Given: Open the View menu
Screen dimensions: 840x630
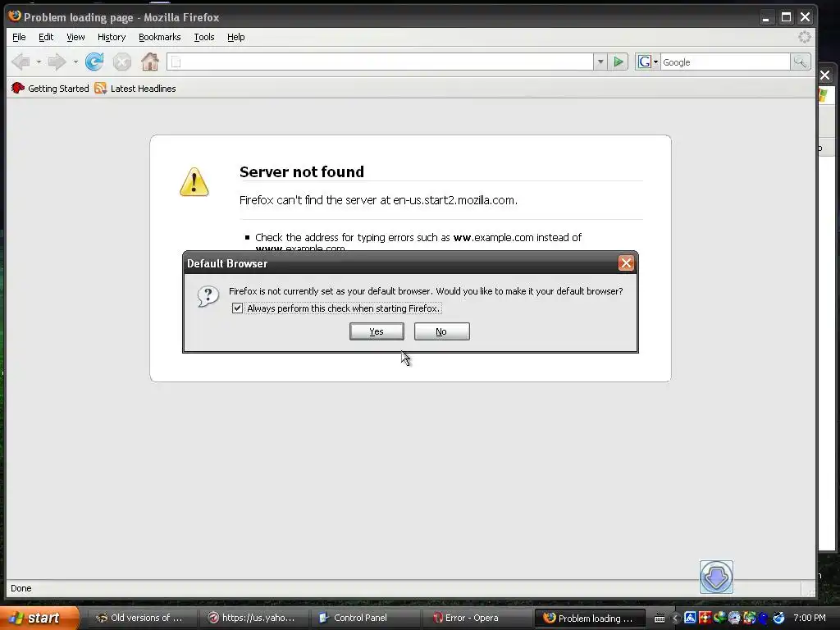Looking at the screenshot, I should 75,37.
